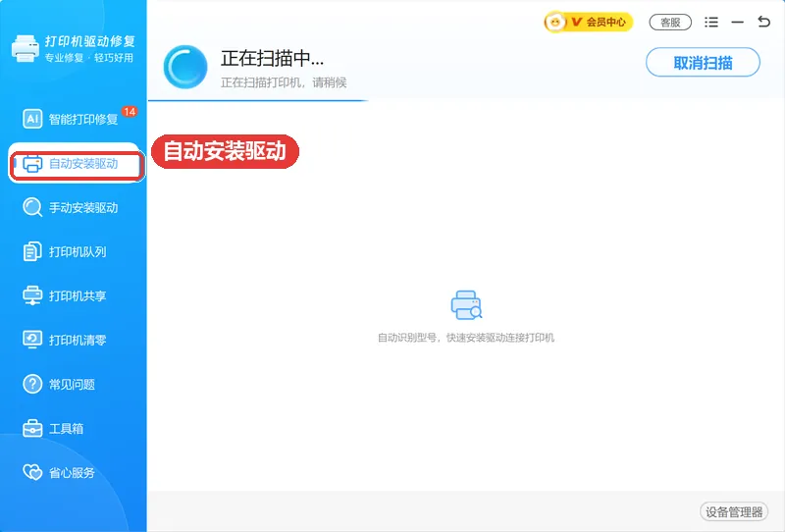Click the back arrow icon at top right
The height and width of the screenshot is (532, 785).
tap(763, 22)
